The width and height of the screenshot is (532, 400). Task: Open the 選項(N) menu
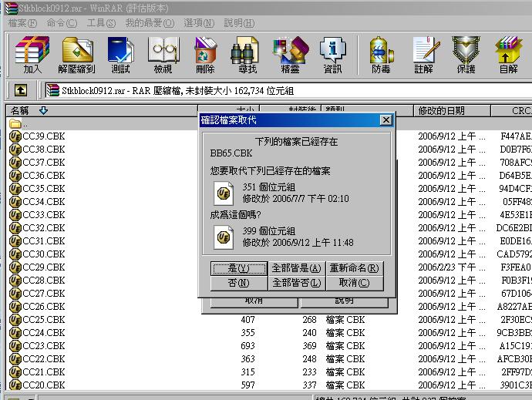(199, 23)
